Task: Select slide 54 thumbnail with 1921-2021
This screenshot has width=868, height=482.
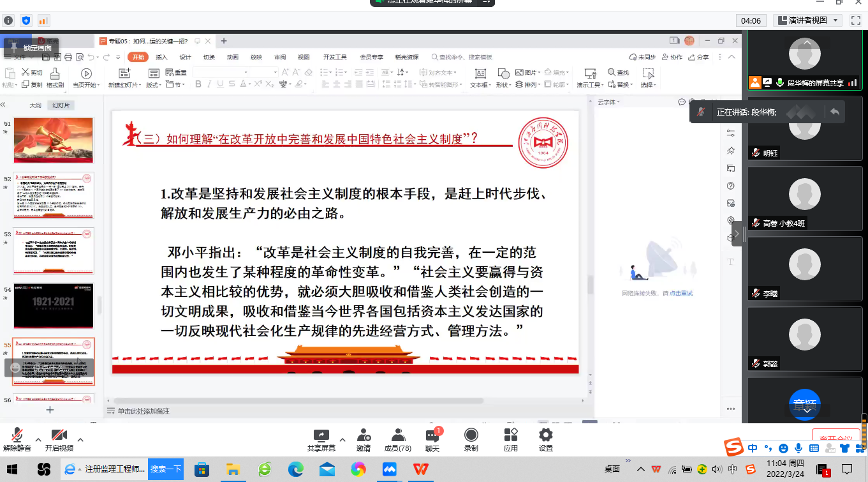Action: (x=54, y=306)
